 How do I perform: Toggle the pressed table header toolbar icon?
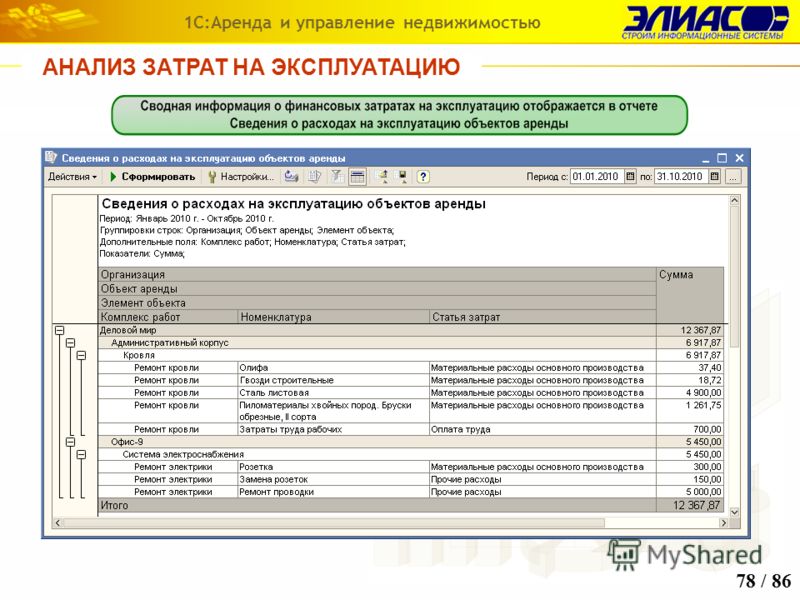click(358, 177)
